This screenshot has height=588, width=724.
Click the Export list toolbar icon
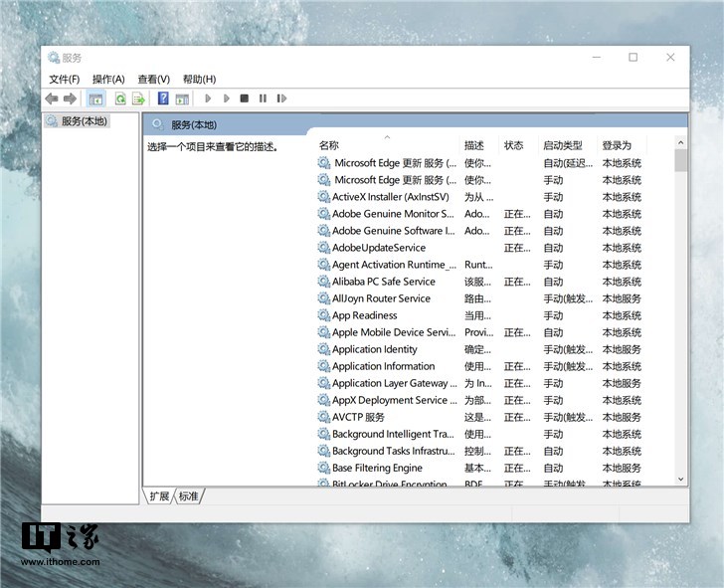coord(138,98)
